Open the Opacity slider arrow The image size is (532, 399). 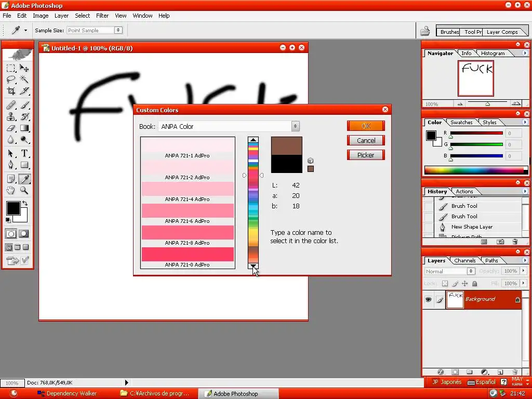click(524, 271)
